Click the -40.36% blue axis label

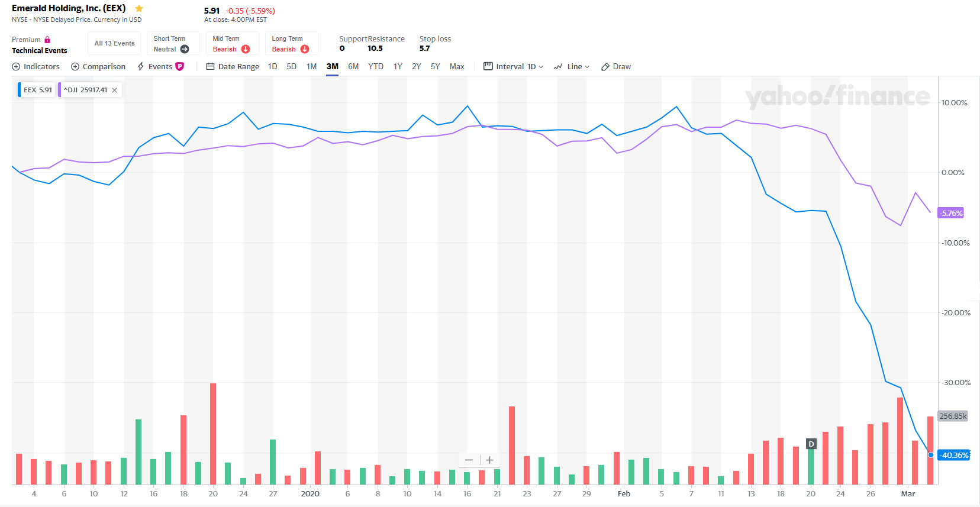954,455
